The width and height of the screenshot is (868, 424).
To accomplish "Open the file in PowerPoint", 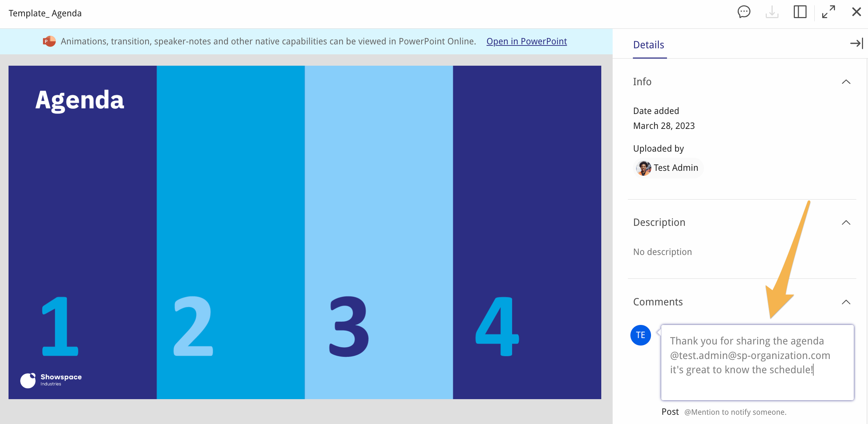I will (526, 41).
